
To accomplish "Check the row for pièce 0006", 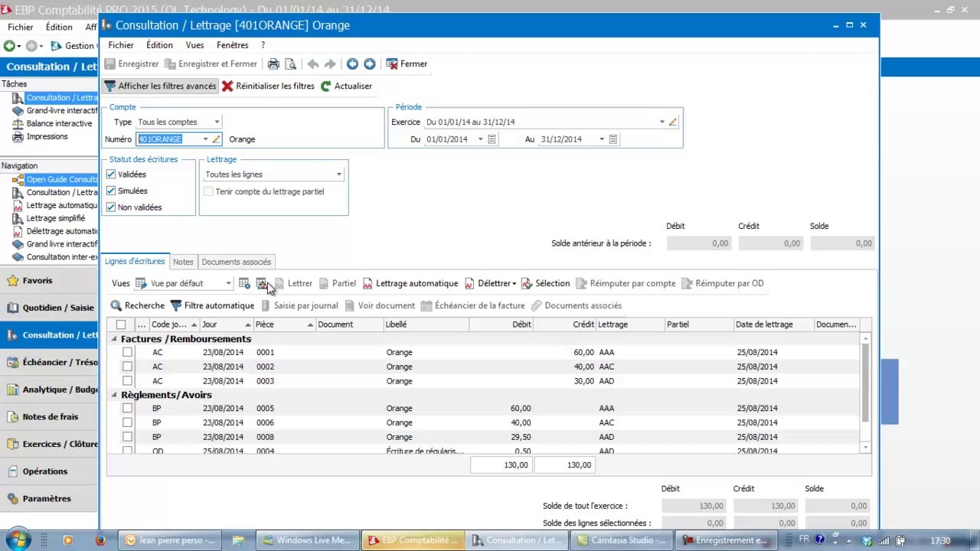I will (x=127, y=422).
